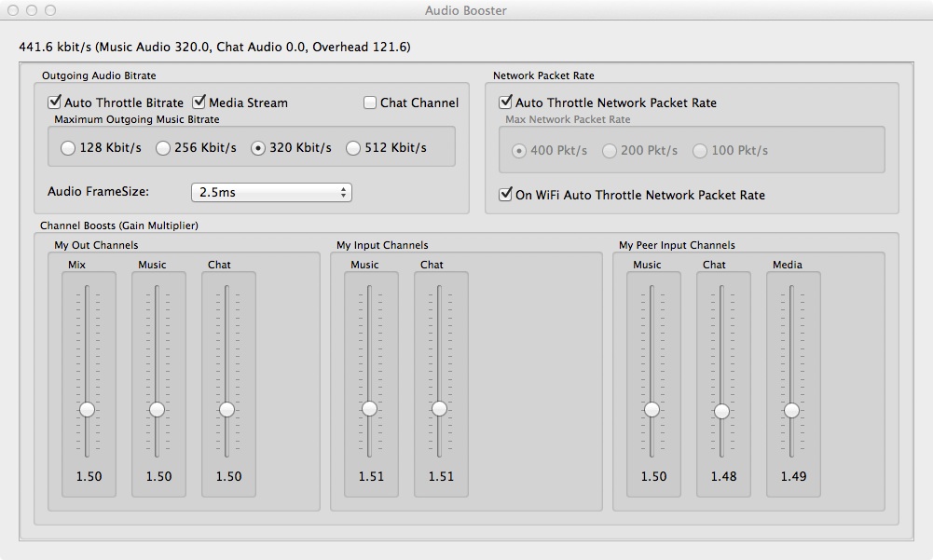
Task: Zoom the Audio Booster window
Action: [50, 10]
